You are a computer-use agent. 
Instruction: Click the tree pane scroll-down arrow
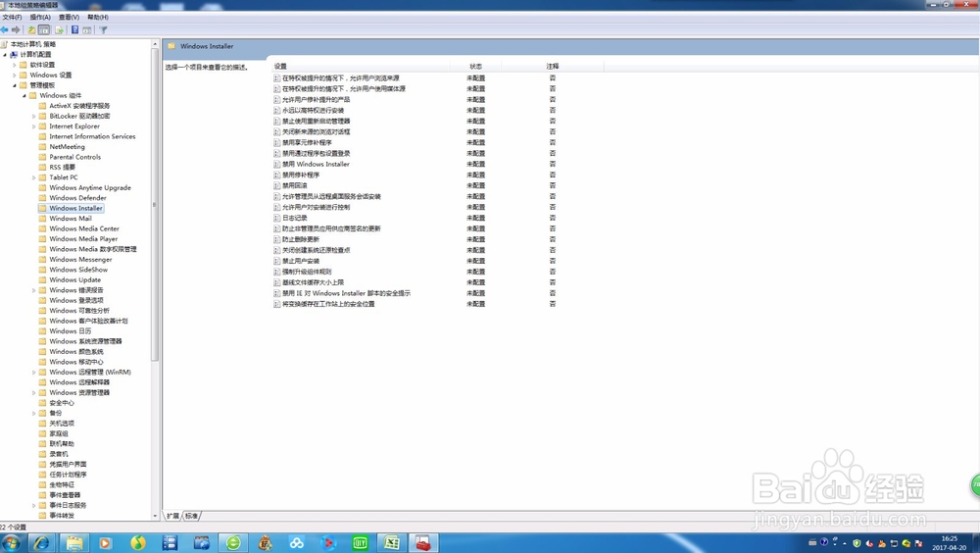coord(155,516)
